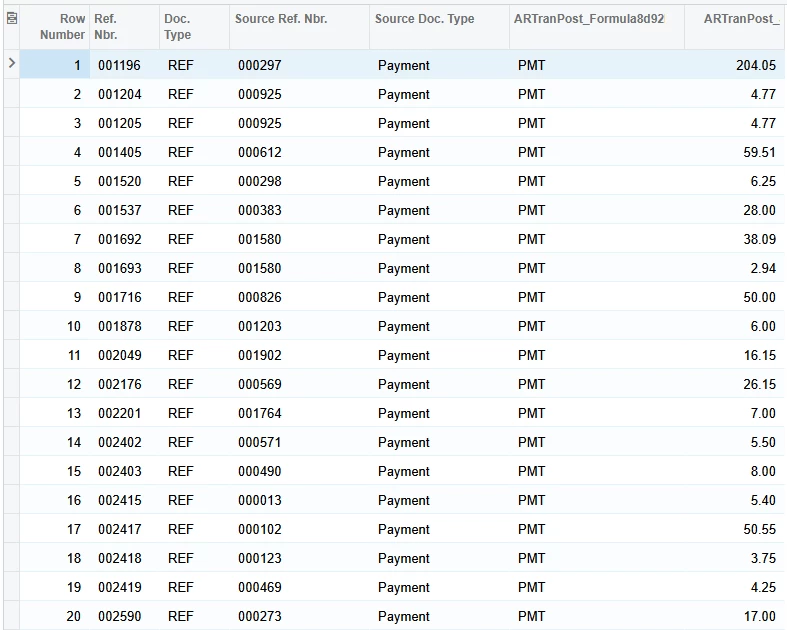Click Source Ref. Nbr. 000273

259,616
